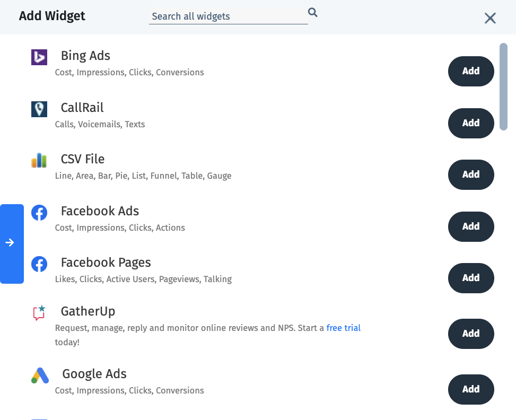
Task: Add the Bing Ads widget
Action: tap(470, 71)
